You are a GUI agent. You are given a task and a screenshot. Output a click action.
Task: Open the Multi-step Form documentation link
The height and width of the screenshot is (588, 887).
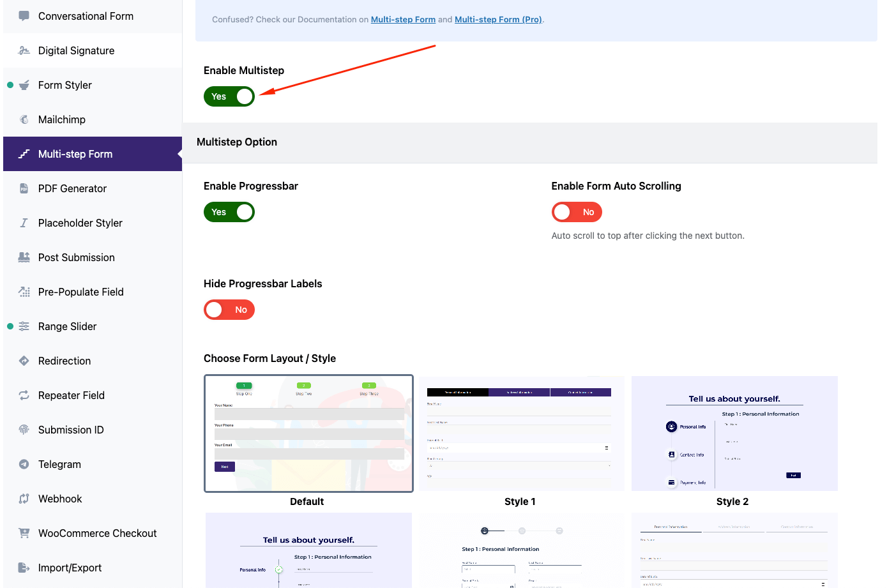click(403, 19)
